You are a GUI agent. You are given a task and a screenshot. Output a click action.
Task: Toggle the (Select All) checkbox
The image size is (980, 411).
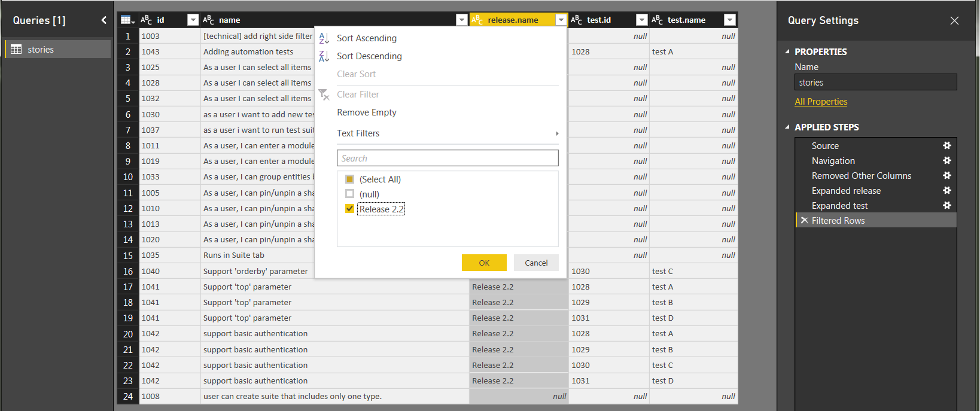click(x=350, y=179)
